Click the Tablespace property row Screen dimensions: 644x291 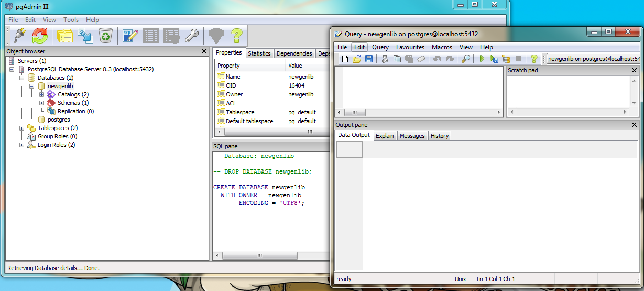coord(272,112)
